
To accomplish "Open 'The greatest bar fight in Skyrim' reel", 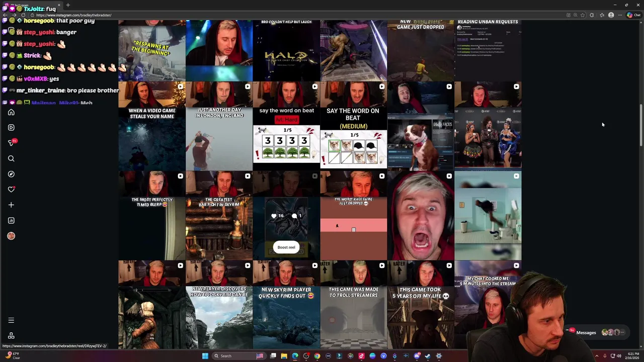I will 219,216.
